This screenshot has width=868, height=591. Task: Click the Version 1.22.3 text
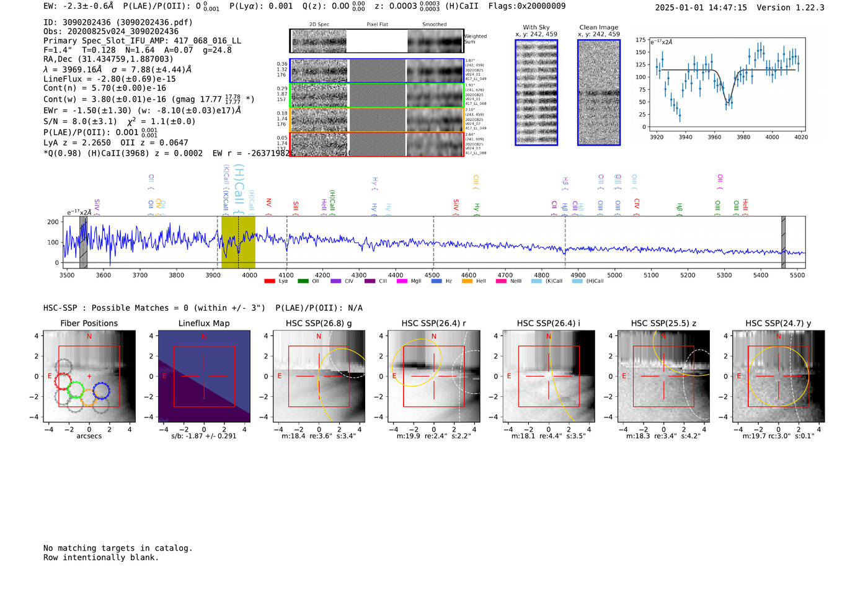[790, 7]
